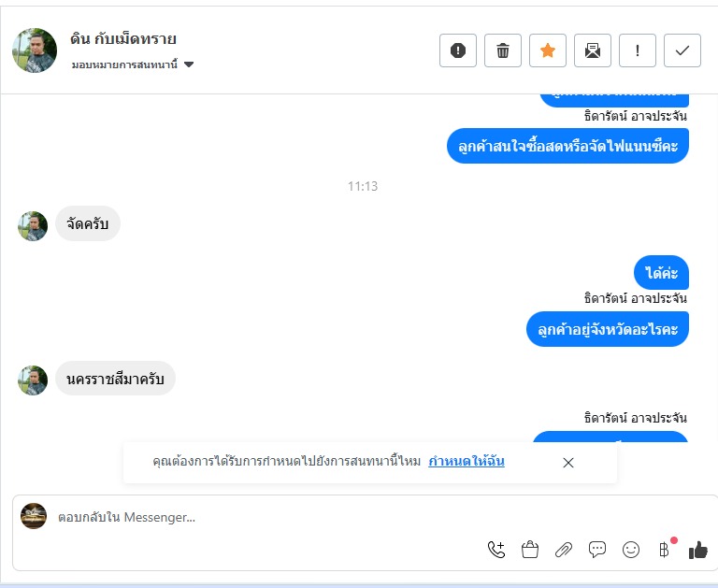Click the customer's name ดิน กับเม็ดทราย
This screenshot has width=718, height=588.
[x=123, y=39]
